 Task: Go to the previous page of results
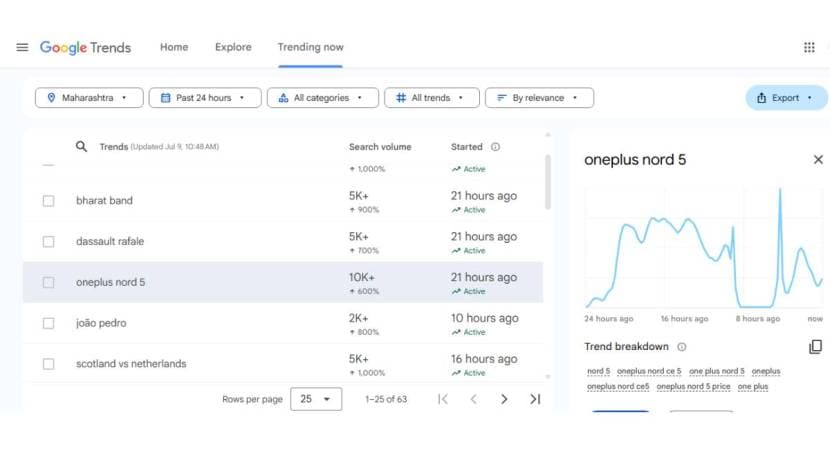[x=473, y=399]
